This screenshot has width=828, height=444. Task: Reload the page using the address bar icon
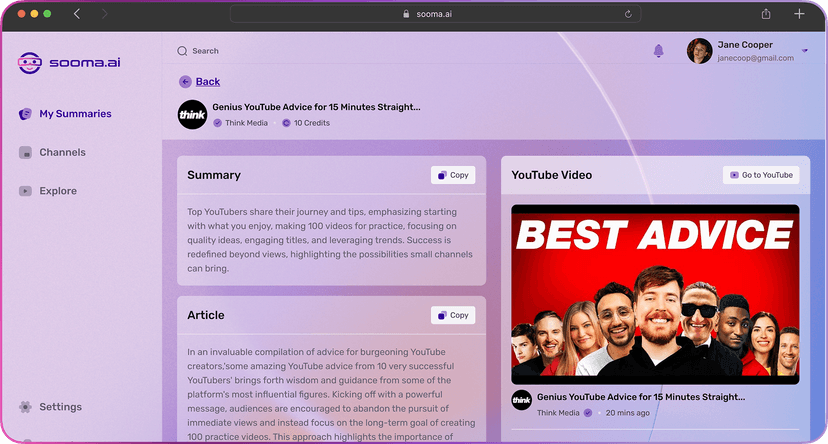pyautogui.click(x=628, y=14)
